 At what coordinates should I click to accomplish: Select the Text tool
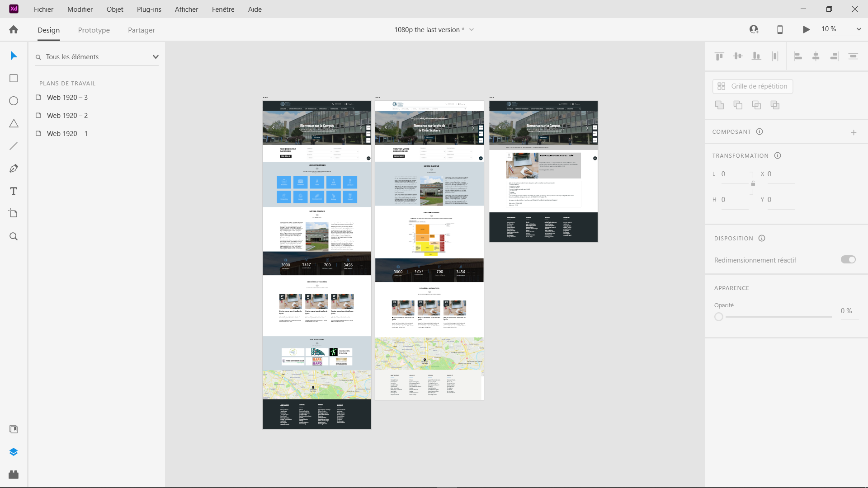tap(14, 191)
